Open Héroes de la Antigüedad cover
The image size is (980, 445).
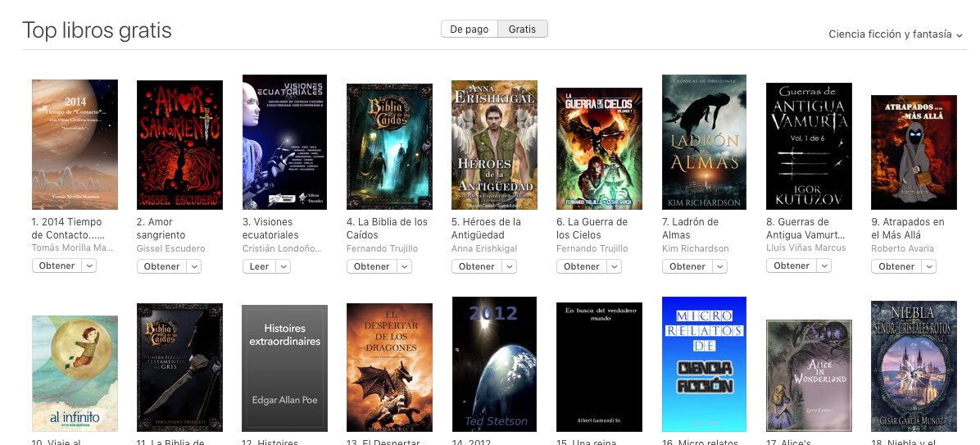click(494, 144)
